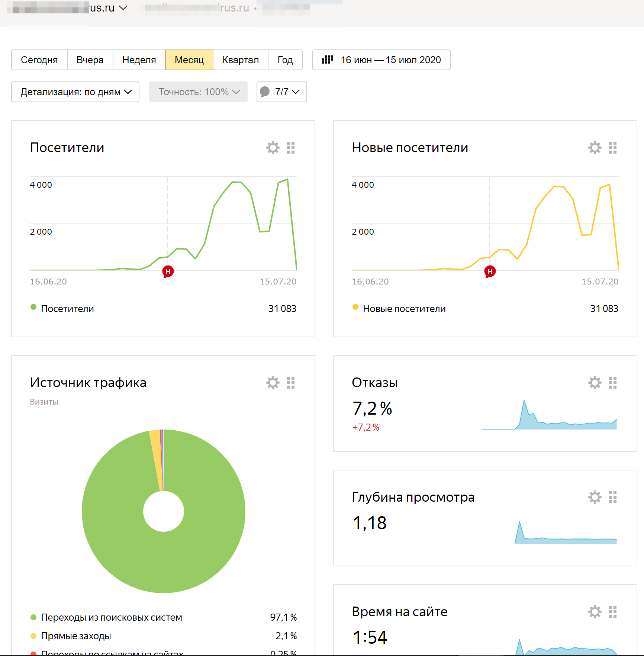
Task: Open the 7/7 annotations dropdown
Action: [x=281, y=92]
